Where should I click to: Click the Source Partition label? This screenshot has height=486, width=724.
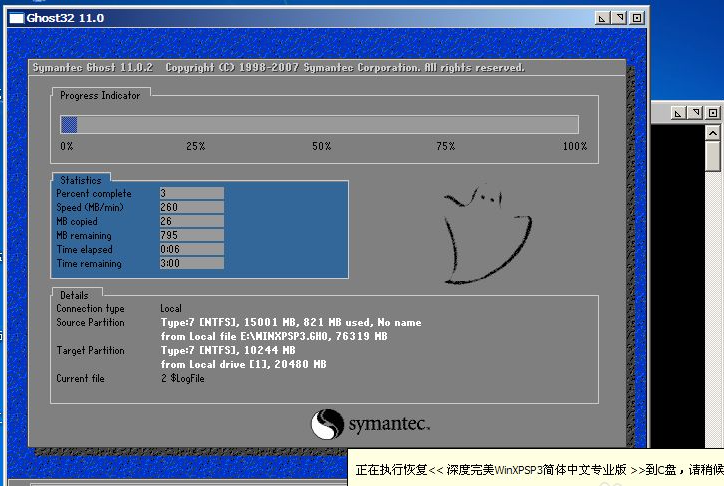(x=90, y=322)
